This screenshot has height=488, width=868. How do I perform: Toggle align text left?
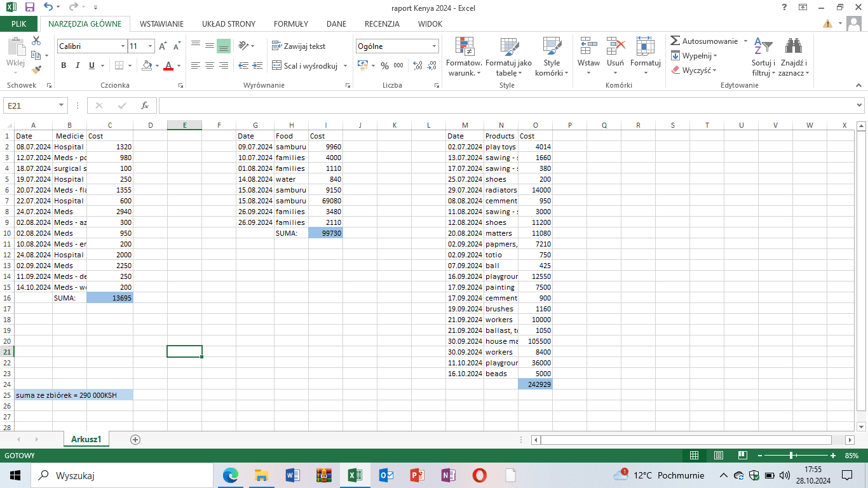point(196,65)
